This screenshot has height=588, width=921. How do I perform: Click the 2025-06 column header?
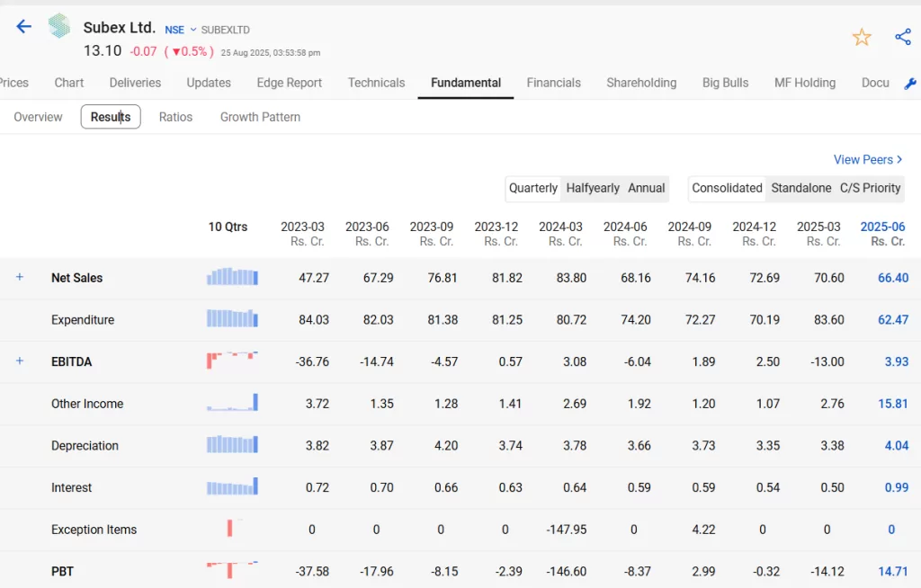(883, 234)
